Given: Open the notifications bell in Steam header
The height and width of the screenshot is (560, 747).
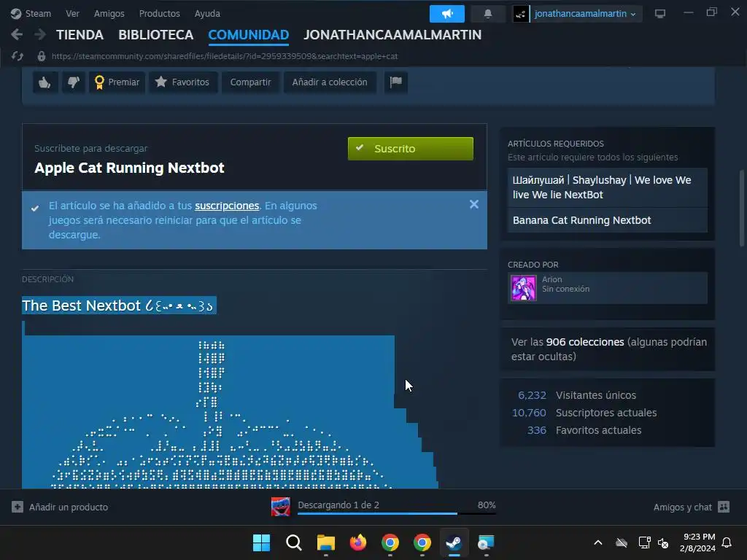Looking at the screenshot, I should point(488,14).
